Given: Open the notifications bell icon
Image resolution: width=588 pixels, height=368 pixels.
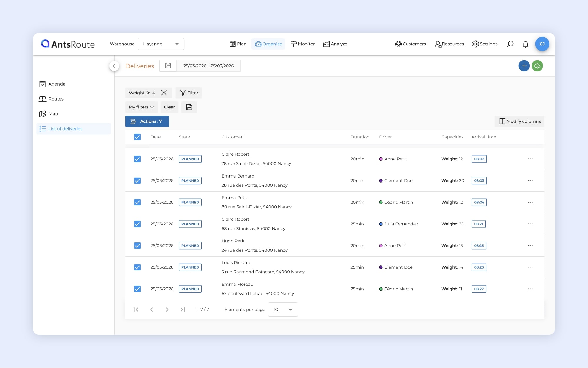Looking at the screenshot, I should tap(525, 44).
